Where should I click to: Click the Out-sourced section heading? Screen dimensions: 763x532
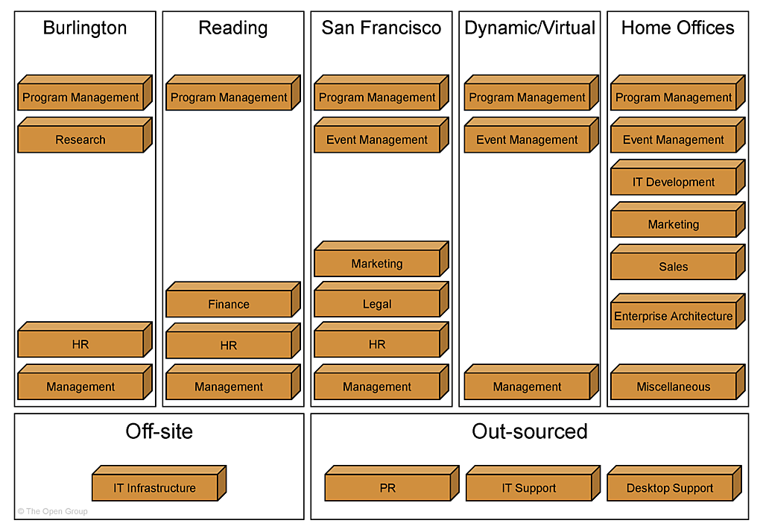530,431
